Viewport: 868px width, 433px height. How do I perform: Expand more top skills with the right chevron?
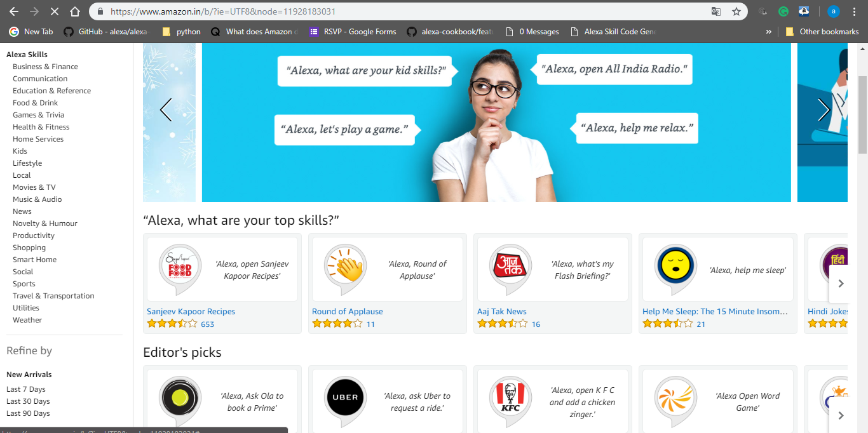click(840, 283)
